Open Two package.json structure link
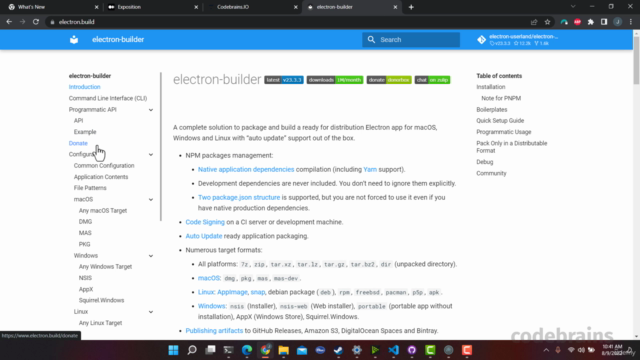 pos(239,198)
